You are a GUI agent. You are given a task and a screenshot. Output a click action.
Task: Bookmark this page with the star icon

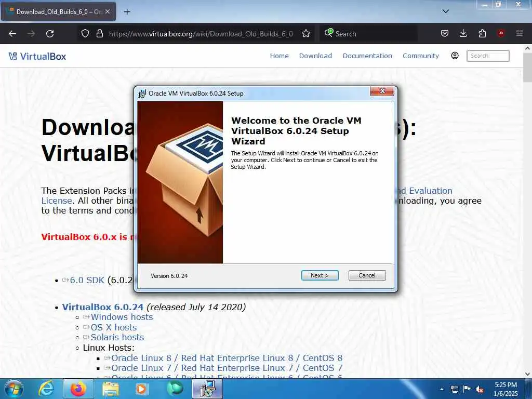pos(305,34)
